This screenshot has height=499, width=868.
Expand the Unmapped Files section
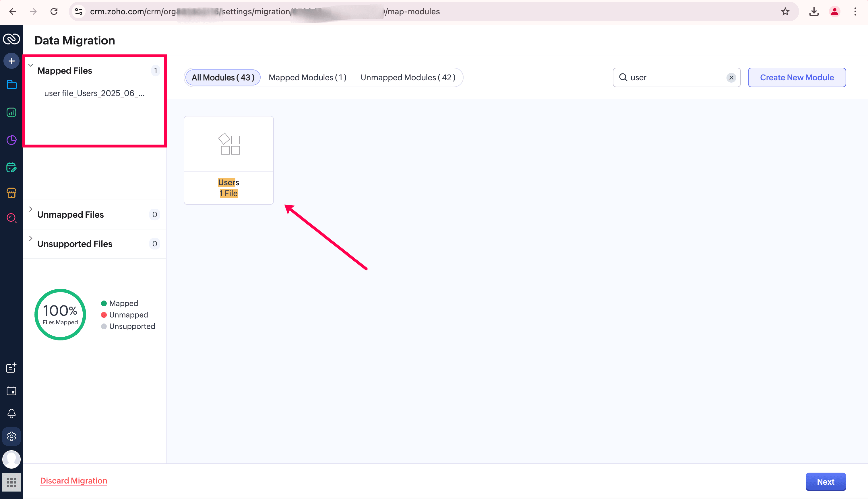pos(30,209)
